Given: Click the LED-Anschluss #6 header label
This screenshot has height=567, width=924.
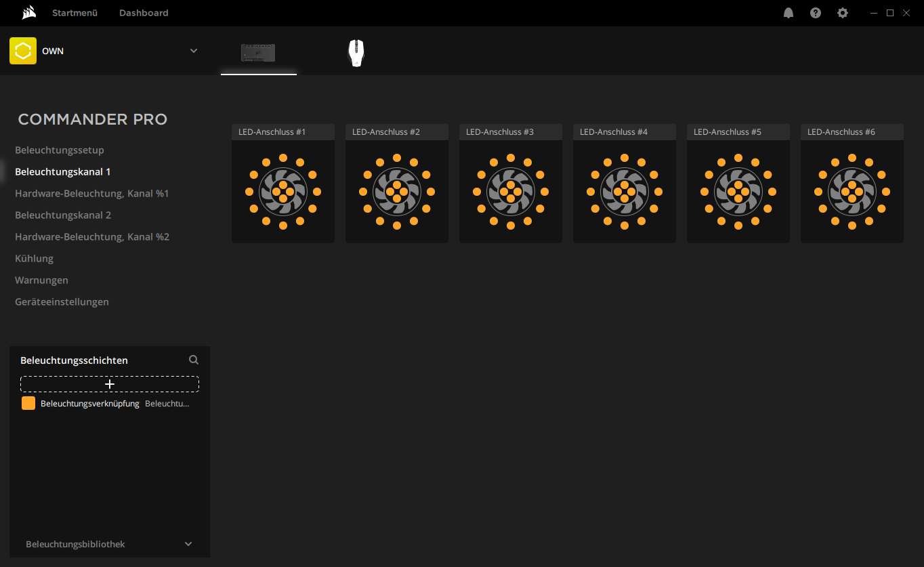Looking at the screenshot, I should (x=841, y=132).
